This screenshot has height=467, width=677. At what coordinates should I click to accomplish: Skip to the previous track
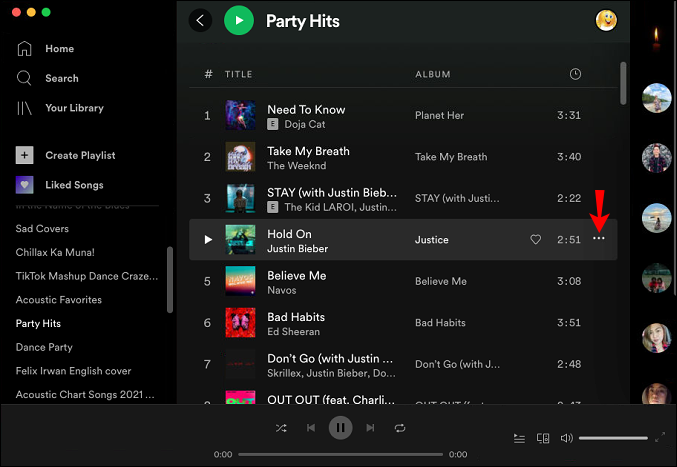click(x=311, y=428)
